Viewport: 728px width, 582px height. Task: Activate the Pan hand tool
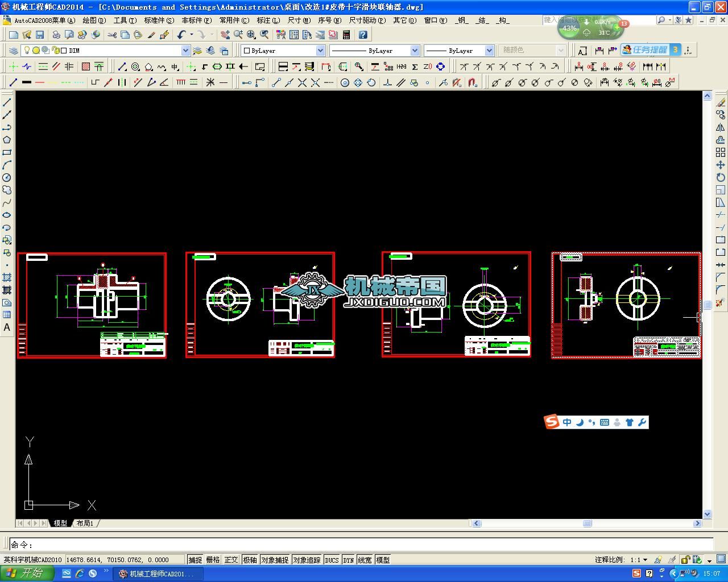click(x=225, y=35)
